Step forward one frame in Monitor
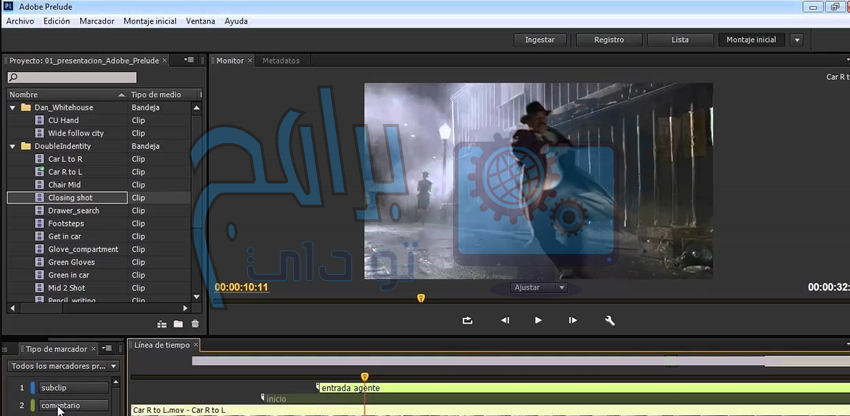850x416 pixels. tap(573, 321)
